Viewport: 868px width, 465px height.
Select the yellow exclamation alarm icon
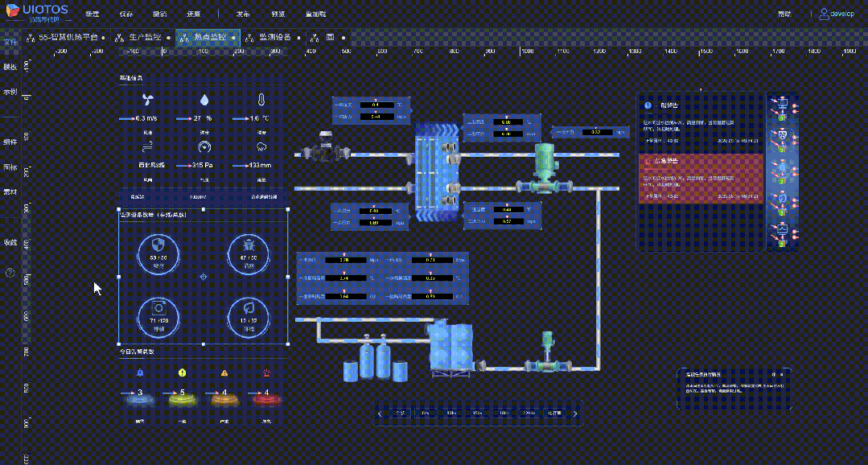coord(182,373)
